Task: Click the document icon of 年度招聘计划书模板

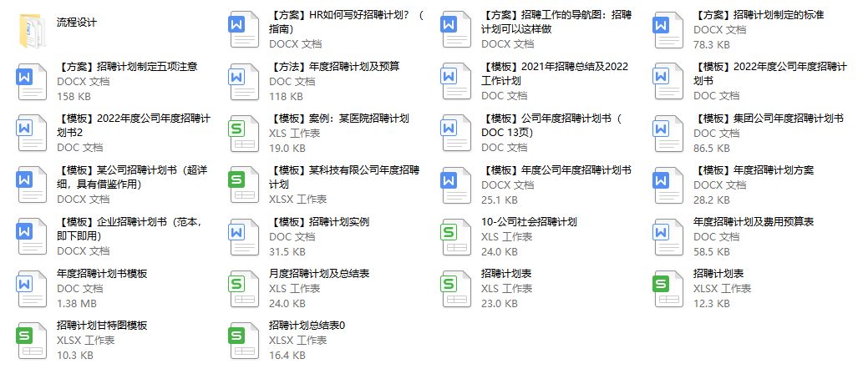Action: 32,289
